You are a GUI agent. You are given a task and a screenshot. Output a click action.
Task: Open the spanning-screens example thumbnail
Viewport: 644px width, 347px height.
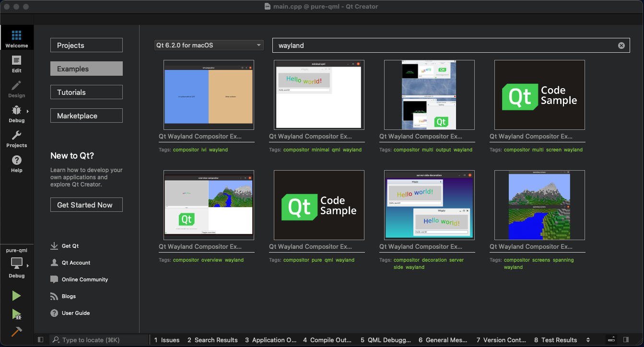point(539,205)
